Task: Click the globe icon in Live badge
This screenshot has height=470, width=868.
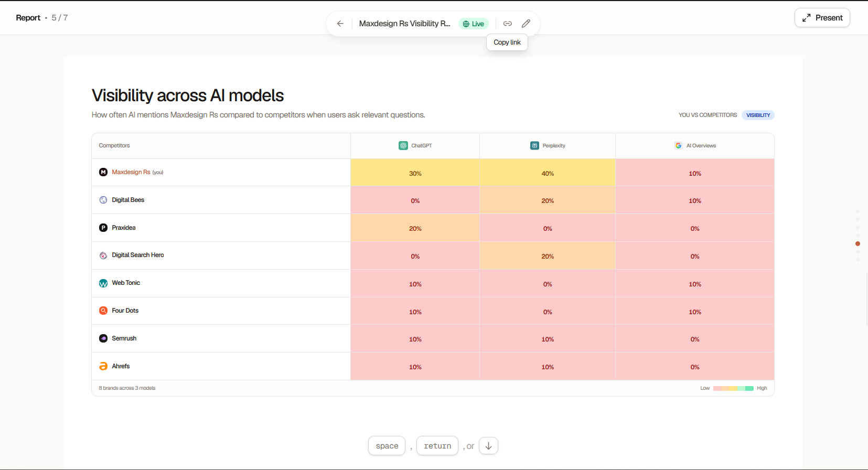Action: click(466, 24)
